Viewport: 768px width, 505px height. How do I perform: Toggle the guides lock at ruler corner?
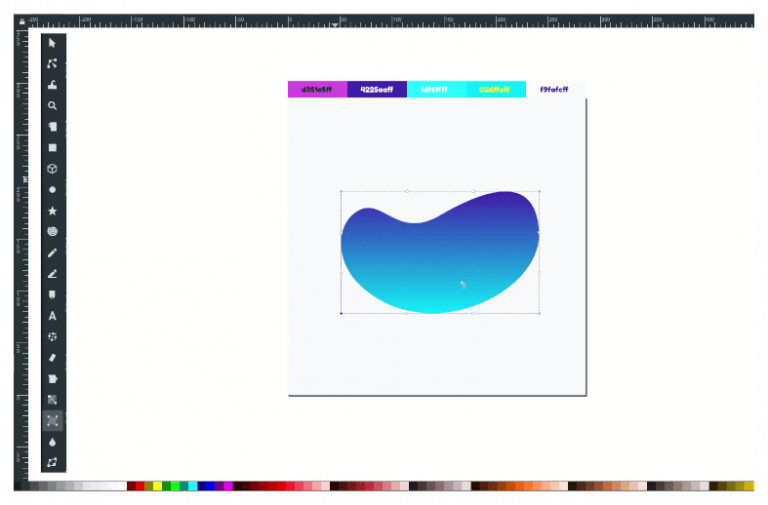pyautogui.click(x=22, y=22)
